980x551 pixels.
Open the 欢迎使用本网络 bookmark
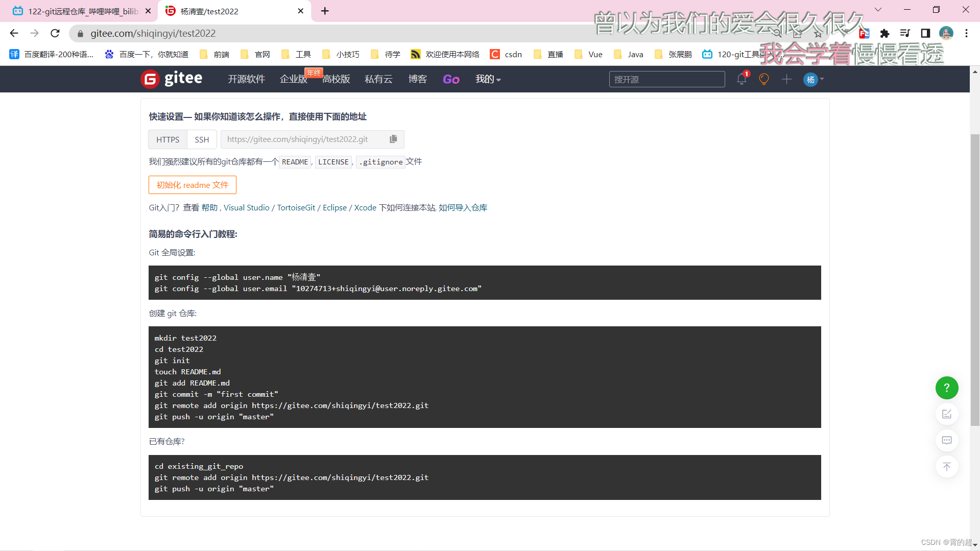click(445, 54)
